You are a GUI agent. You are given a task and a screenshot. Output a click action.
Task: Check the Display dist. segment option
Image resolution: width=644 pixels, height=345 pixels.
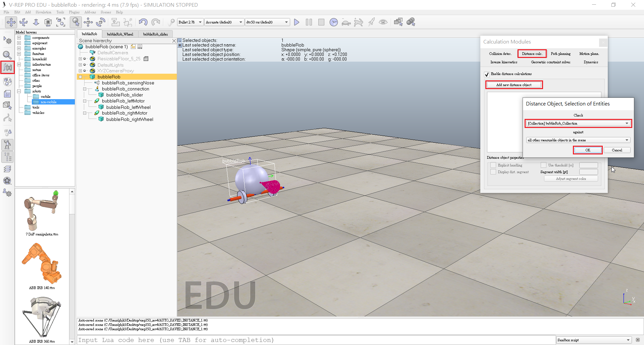pyautogui.click(x=493, y=172)
